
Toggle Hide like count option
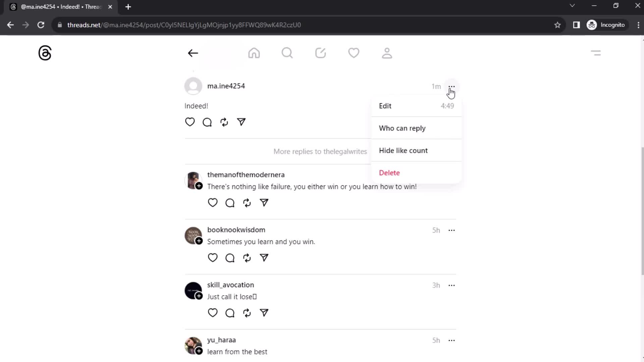coord(404,150)
